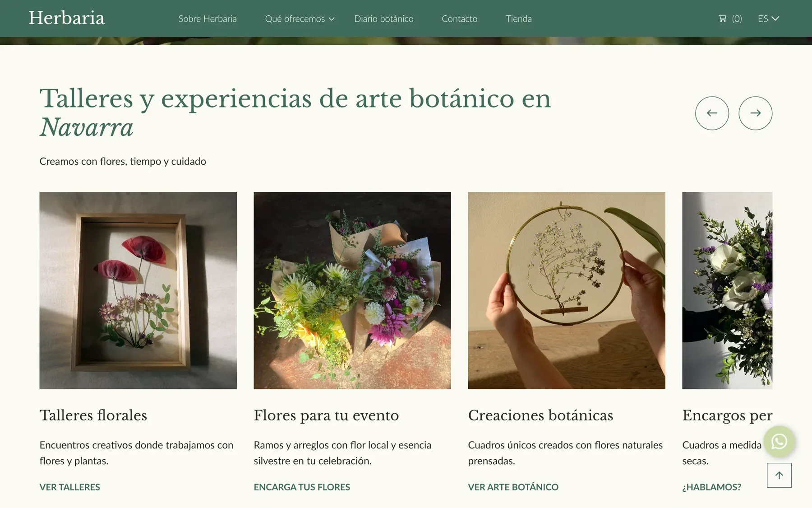
Task: Open the framed pressed poppies image
Action: [138, 290]
